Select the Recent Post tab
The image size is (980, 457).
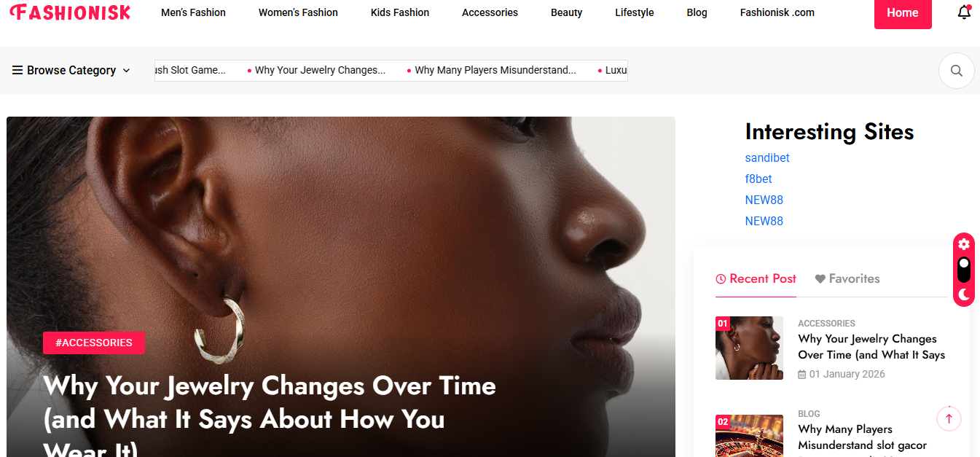[756, 278]
